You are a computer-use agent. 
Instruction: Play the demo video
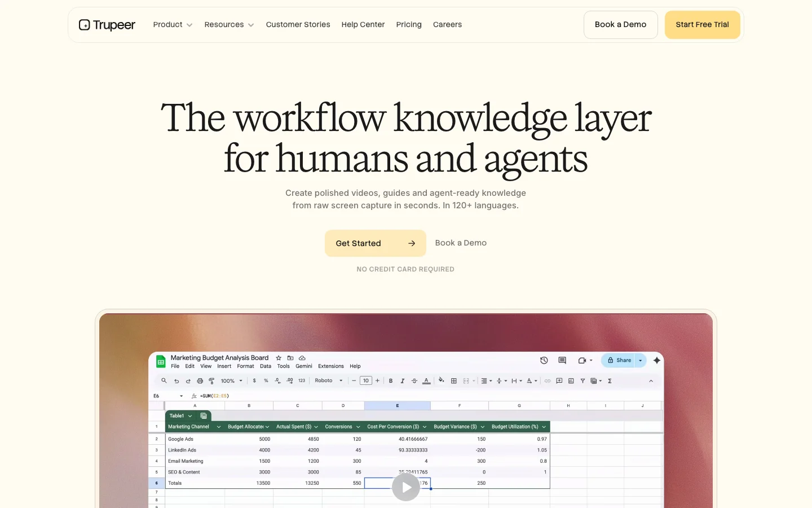[x=406, y=487]
